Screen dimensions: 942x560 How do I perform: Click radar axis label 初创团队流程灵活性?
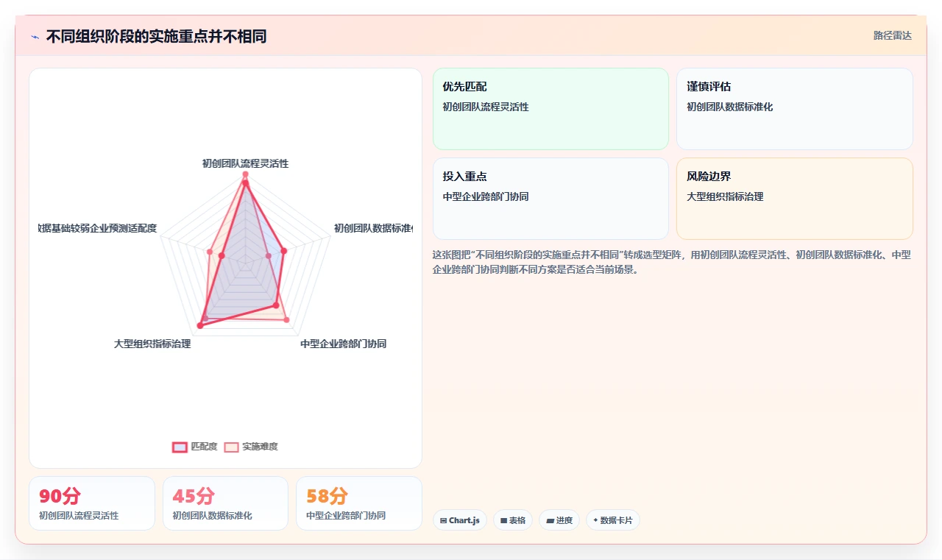(x=245, y=163)
